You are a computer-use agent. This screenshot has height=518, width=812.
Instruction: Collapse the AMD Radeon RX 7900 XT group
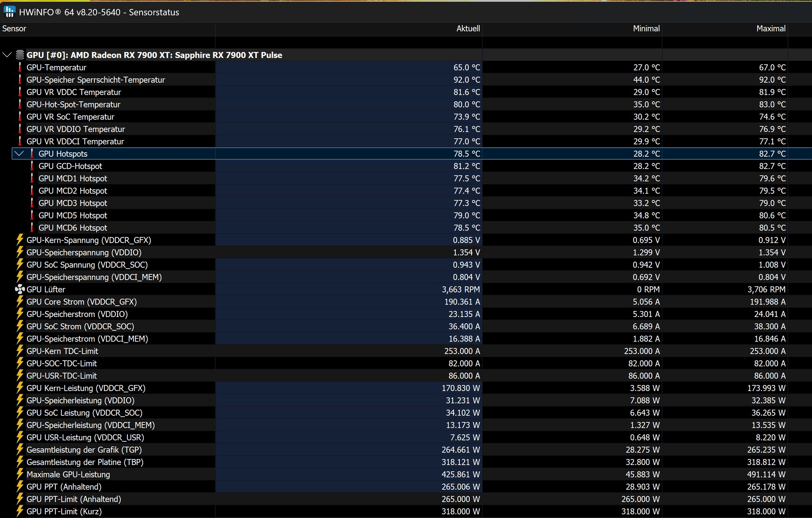(x=7, y=55)
